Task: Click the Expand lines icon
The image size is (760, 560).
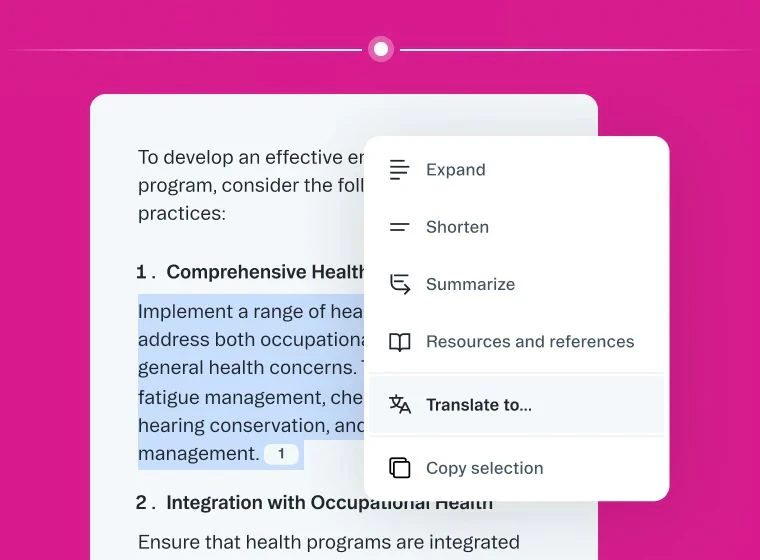Action: click(399, 170)
